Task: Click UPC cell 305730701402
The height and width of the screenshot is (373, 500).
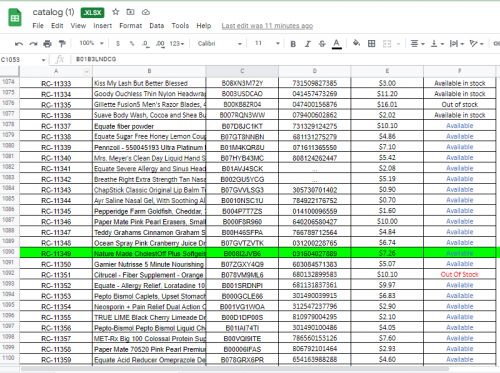Action: pyautogui.click(x=315, y=190)
